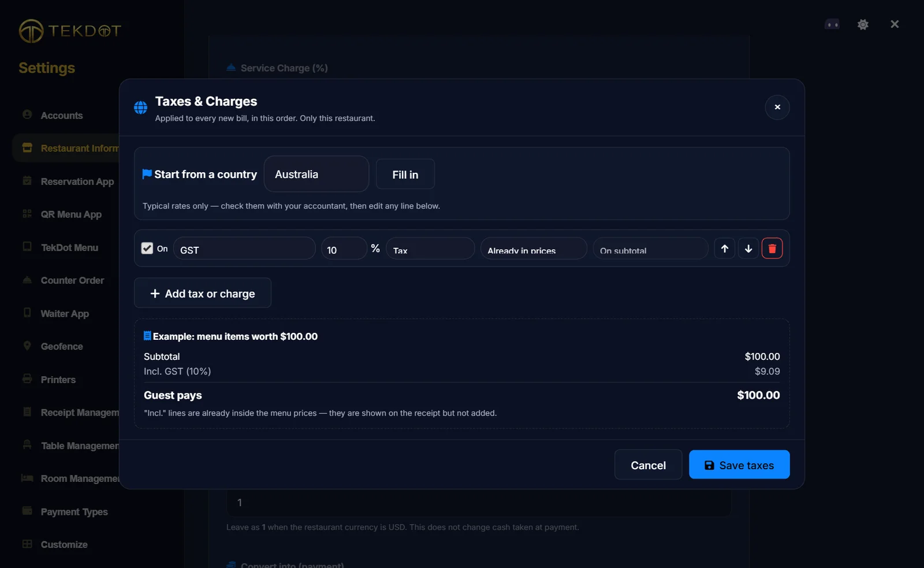
Task: Move GST line up
Action: [x=725, y=248]
